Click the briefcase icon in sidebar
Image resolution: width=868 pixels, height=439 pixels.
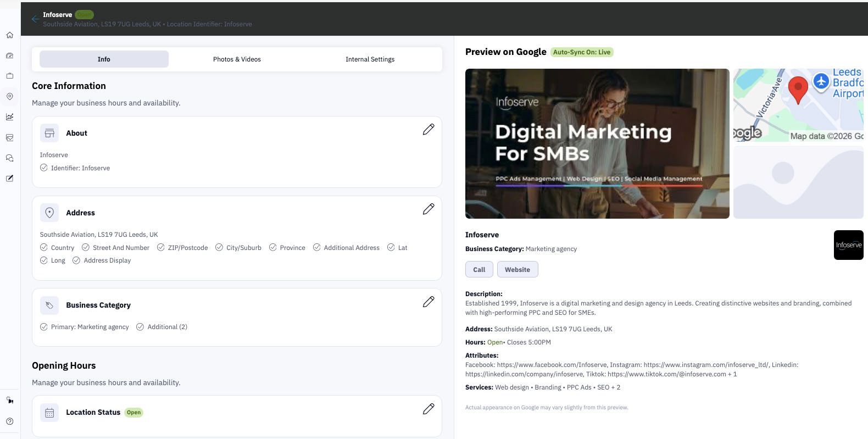pyautogui.click(x=10, y=76)
